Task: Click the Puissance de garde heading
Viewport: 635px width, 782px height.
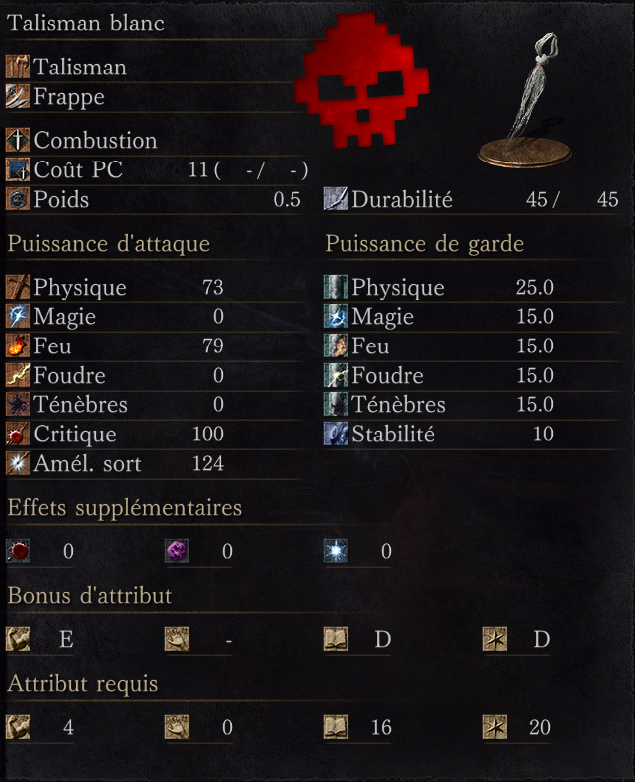Action: tap(424, 244)
